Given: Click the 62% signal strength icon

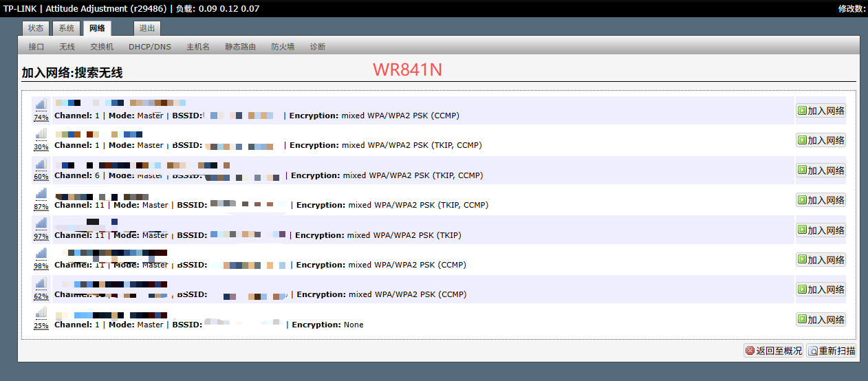Looking at the screenshot, I should (x=41, y=283).
